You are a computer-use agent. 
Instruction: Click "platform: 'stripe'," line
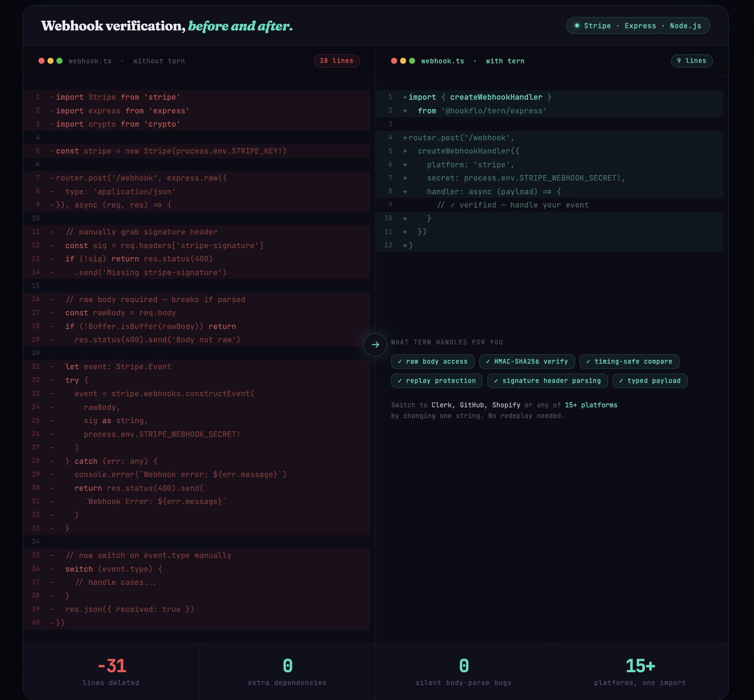tap(549, 165)
